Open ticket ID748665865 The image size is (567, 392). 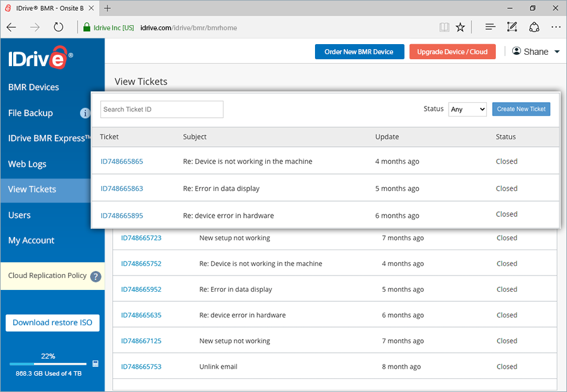(122, 161)
